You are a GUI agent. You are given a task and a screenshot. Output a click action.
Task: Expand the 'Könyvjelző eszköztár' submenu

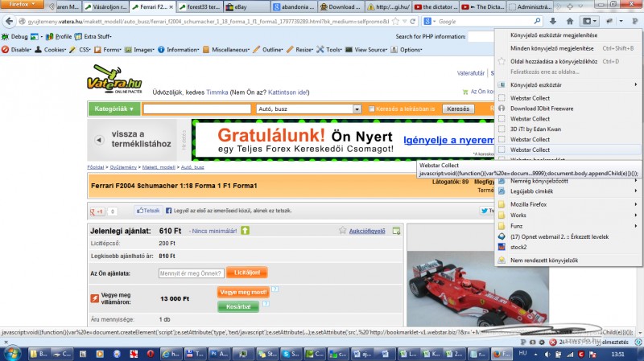point(568,85)
